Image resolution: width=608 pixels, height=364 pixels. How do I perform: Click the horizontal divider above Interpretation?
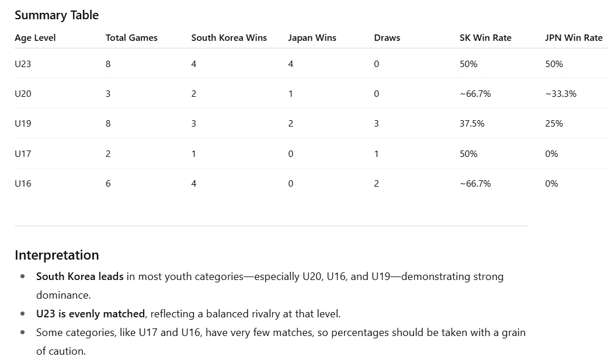[271, 226]
